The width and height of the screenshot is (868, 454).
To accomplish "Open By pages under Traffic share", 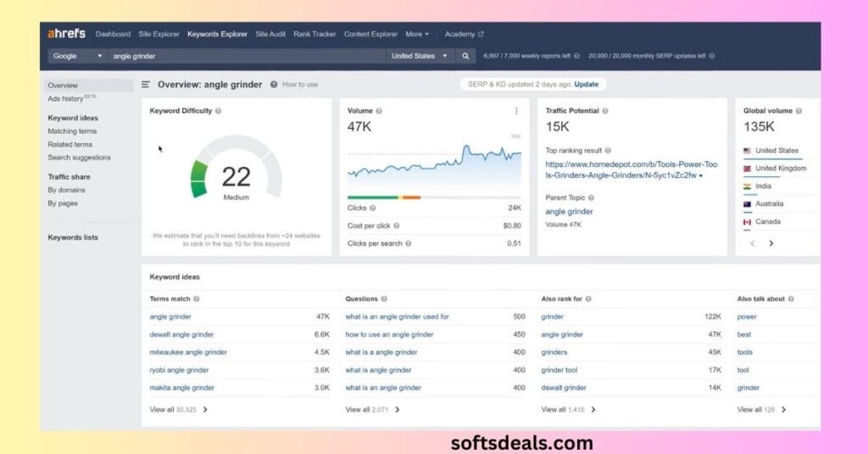I will [63, 203].
